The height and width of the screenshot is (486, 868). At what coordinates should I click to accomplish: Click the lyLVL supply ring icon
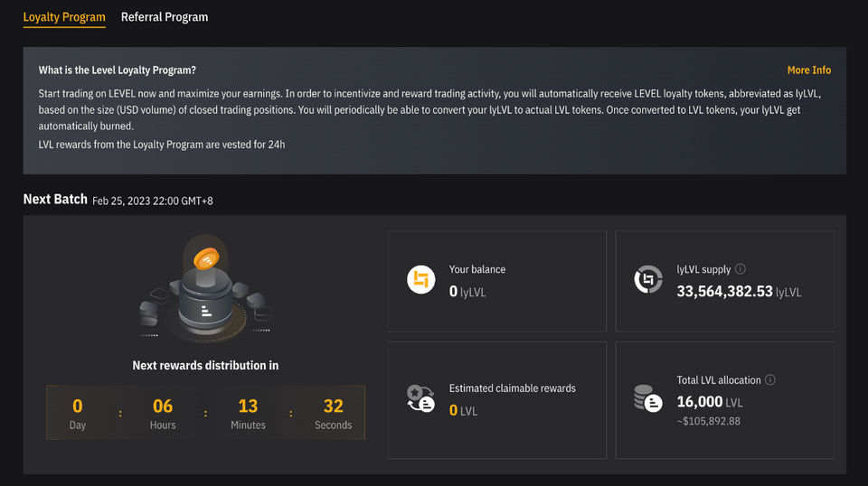(x=648, y=280)
